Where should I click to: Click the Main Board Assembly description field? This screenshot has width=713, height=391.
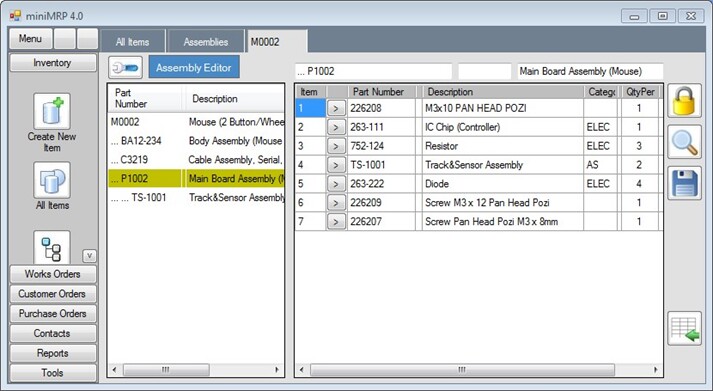point(590,71)
